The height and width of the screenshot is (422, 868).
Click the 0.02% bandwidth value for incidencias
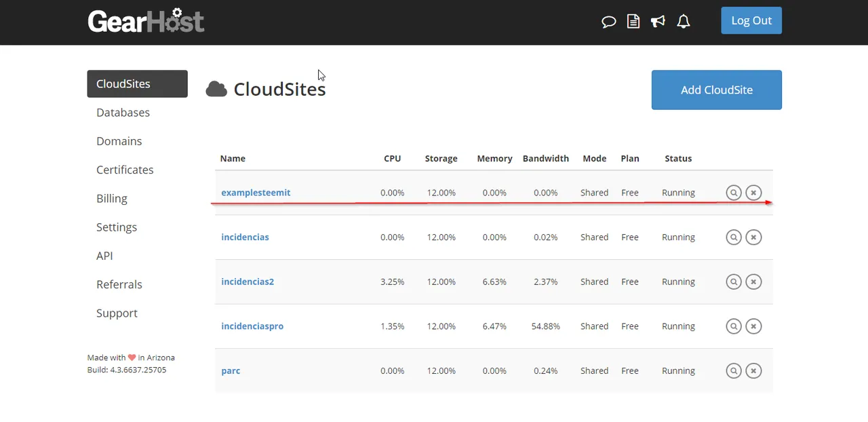coord(546,237)
